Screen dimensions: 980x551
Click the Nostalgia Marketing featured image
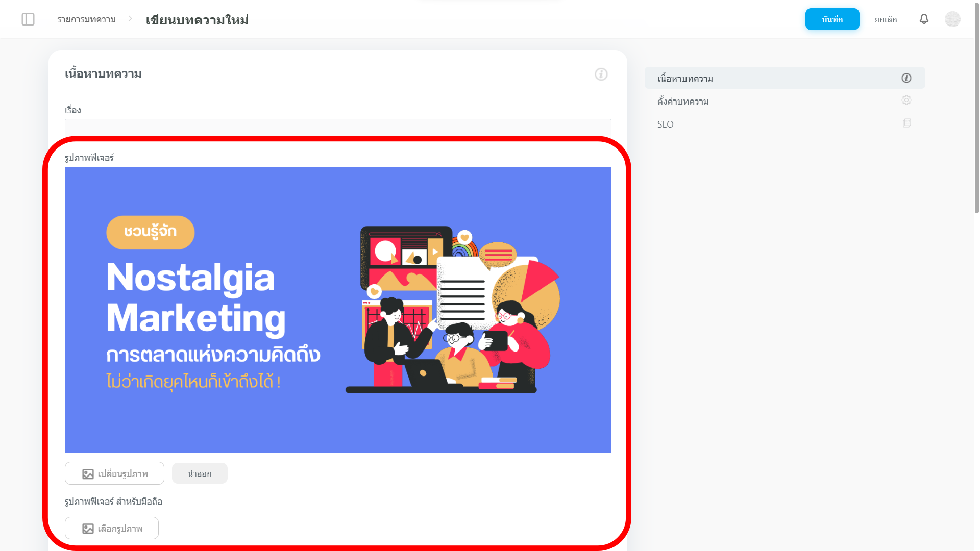pyautogui.click(x=337, y=309)
